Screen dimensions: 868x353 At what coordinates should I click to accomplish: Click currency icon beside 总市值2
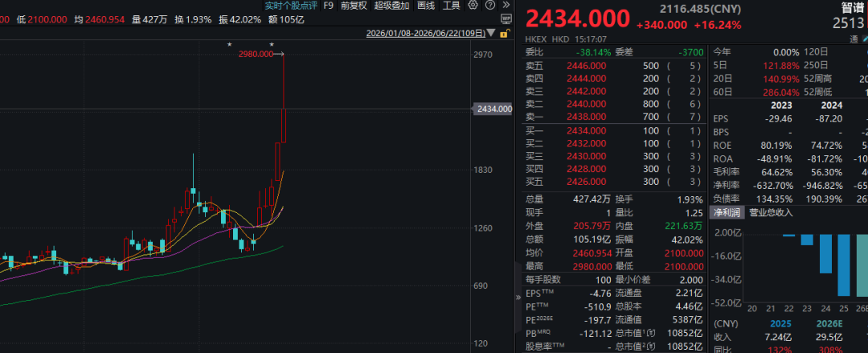[651, 347]
